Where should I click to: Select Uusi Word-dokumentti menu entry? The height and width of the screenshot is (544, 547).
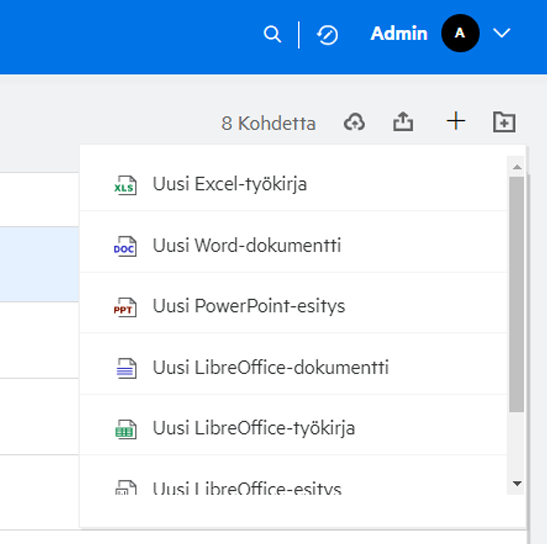(293, 246)
